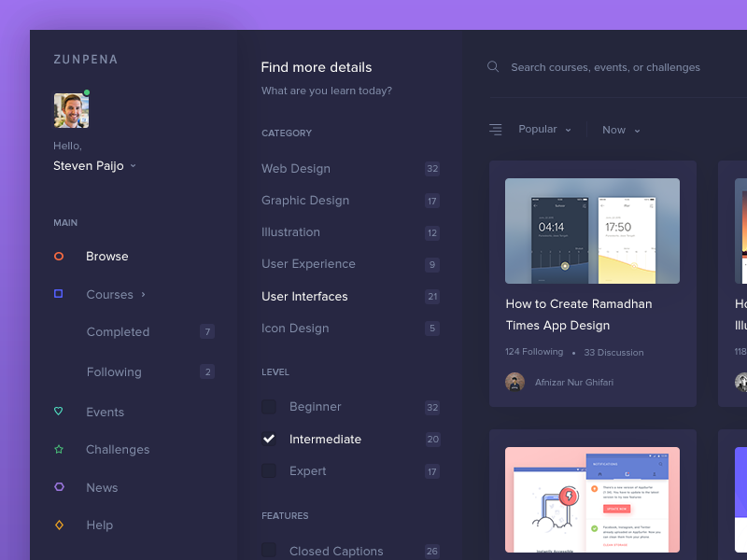This screenshot has width=747, height=560.
Task: Enable the Beginner level checkbox
Action: (269, 407)
